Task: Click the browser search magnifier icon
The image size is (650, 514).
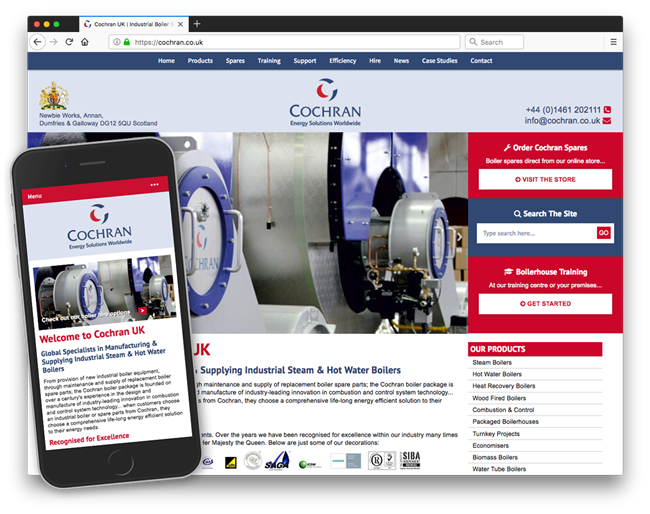Action: pyautogui.click(x=473, y=42)
